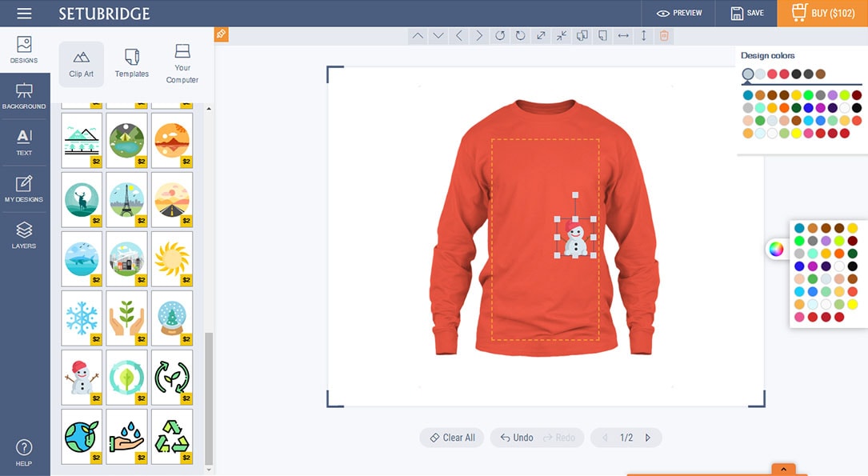Rotate the object clockwise
868x476 pixels.
pyautogui.click(x=520, y=36)
